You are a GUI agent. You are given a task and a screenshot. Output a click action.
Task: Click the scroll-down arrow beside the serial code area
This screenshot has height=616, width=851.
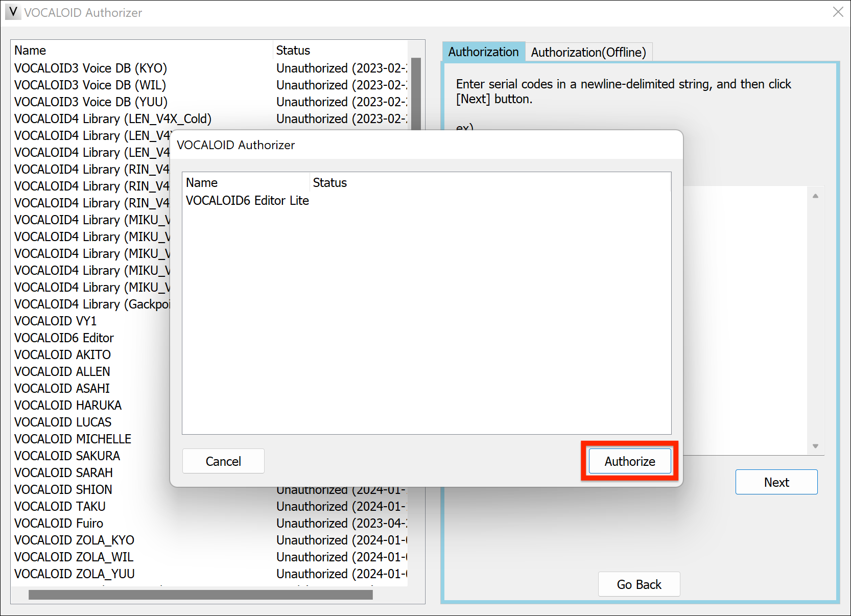click(816, 446)
